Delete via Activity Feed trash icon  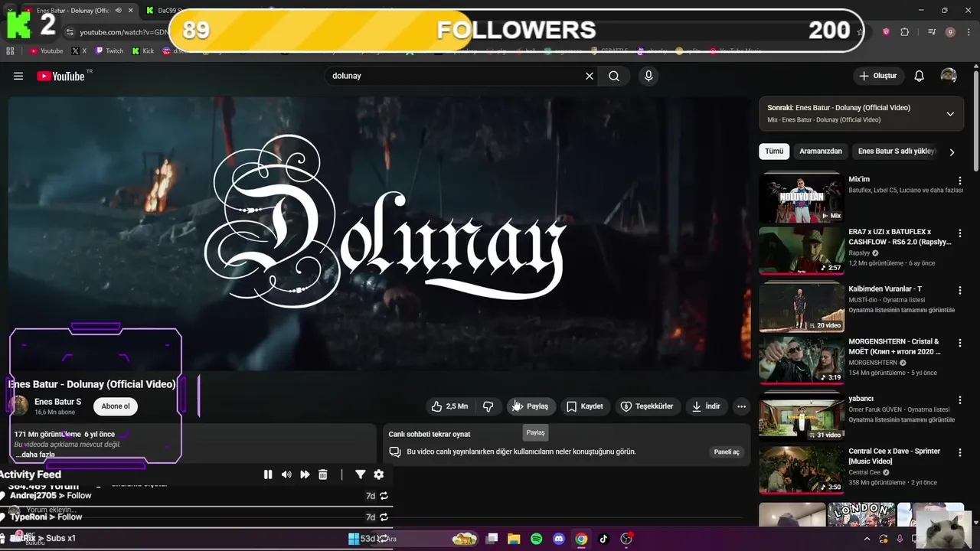coord(323,474)
